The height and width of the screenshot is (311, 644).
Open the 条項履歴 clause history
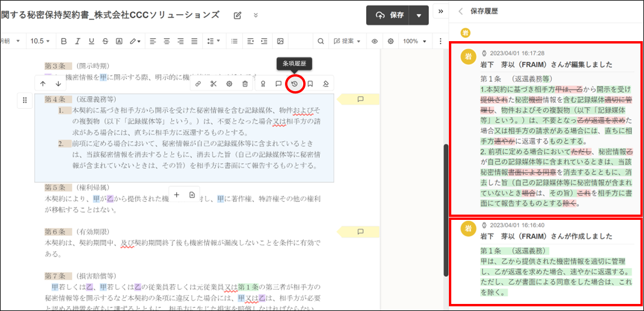click(x=294, y=84)
